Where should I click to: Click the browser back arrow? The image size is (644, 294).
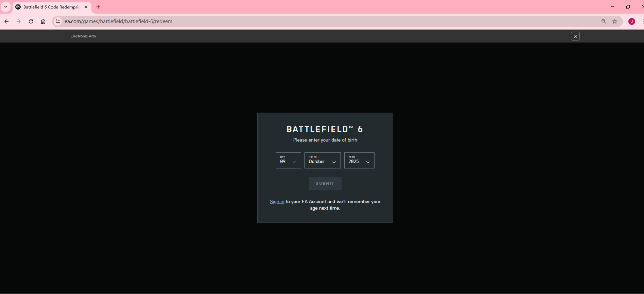[6, 21]
